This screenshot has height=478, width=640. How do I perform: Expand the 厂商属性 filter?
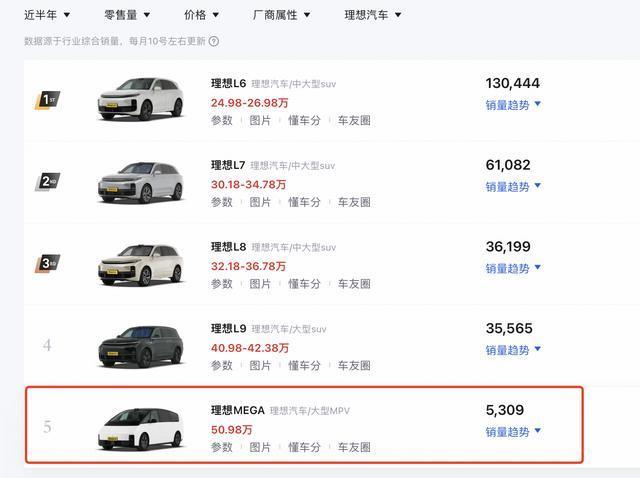[x=281, y=15]
